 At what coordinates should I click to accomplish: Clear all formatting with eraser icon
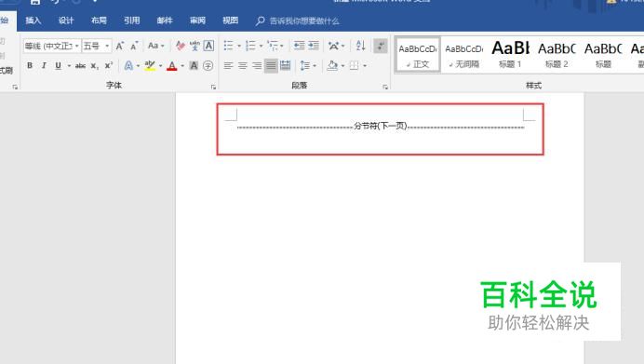tap(180, 46)
